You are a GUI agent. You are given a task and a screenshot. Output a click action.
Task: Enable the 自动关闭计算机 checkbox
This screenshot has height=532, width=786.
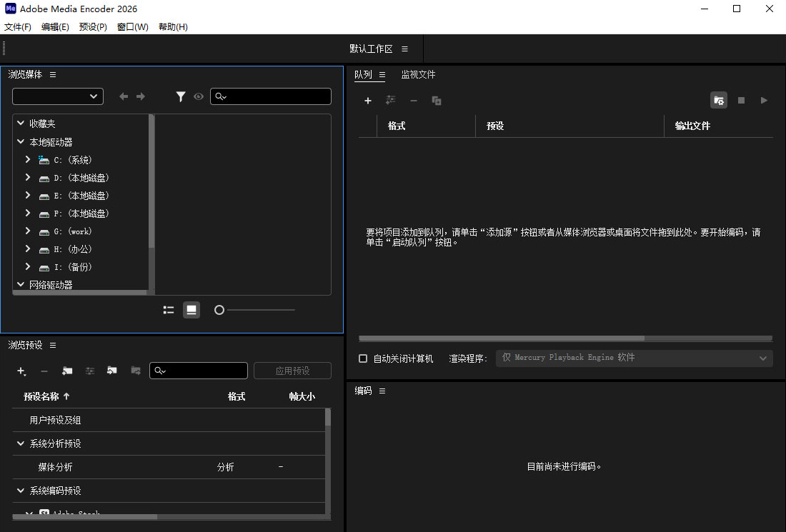pyautogui.click(x=363, y=358)
